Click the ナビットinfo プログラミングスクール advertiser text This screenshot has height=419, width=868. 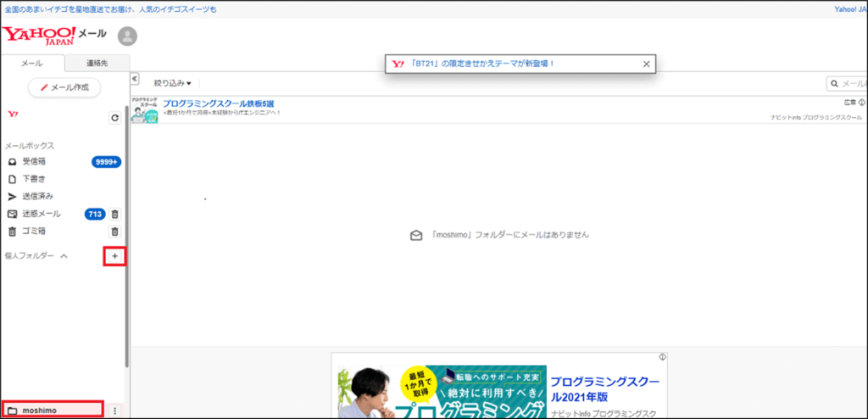(816, 118)
